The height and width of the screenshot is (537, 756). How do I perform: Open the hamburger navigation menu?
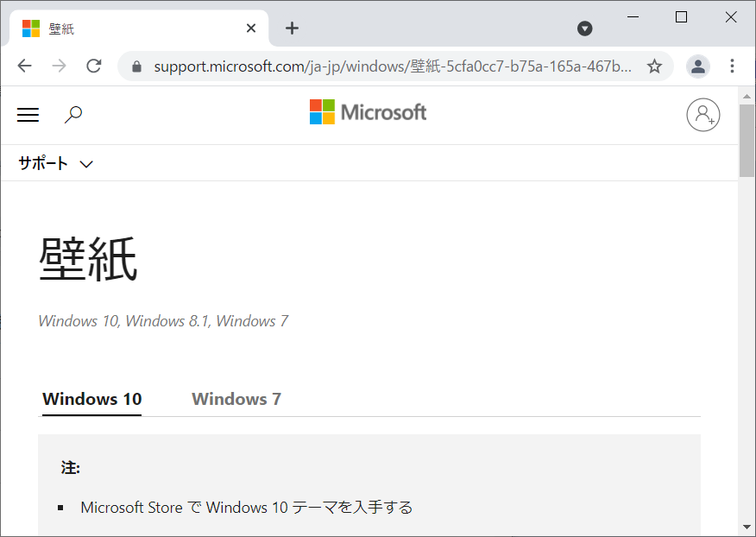(28, 115)
